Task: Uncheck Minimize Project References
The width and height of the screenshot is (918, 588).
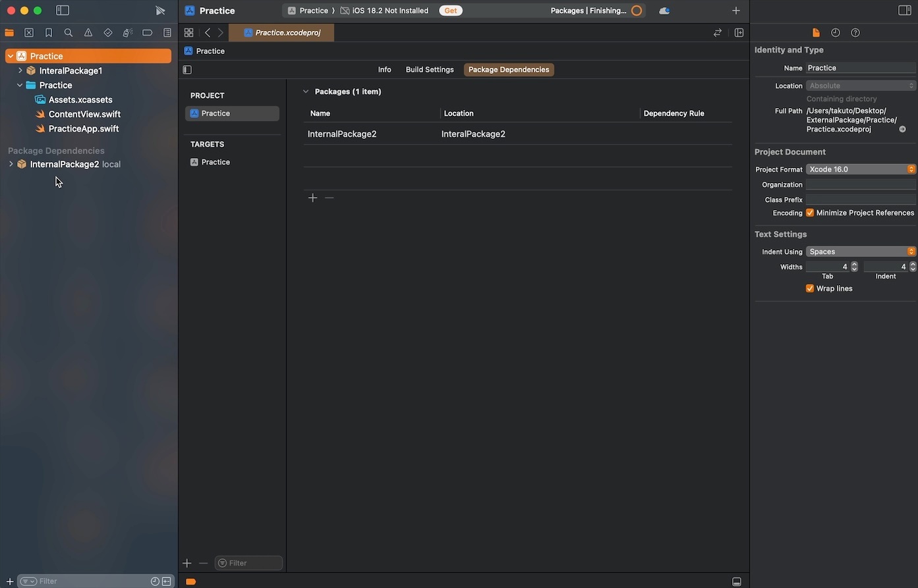Action: pyautogui.click(x=810, y=213)
